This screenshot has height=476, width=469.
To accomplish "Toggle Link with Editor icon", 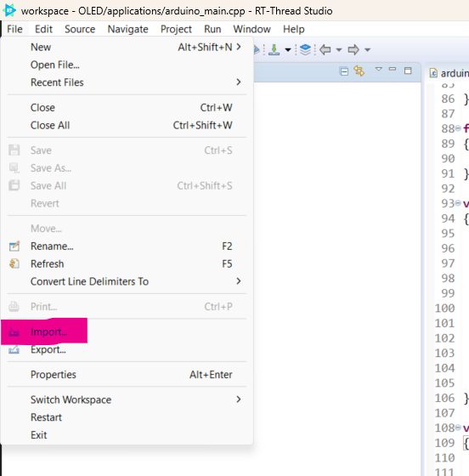I will pos(359,71).
